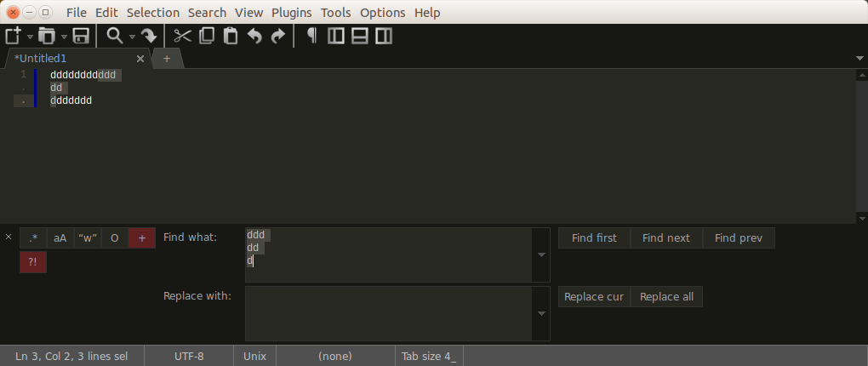Click the save file floppy icon
Viewport: 868px width, 366px height.
81,36
